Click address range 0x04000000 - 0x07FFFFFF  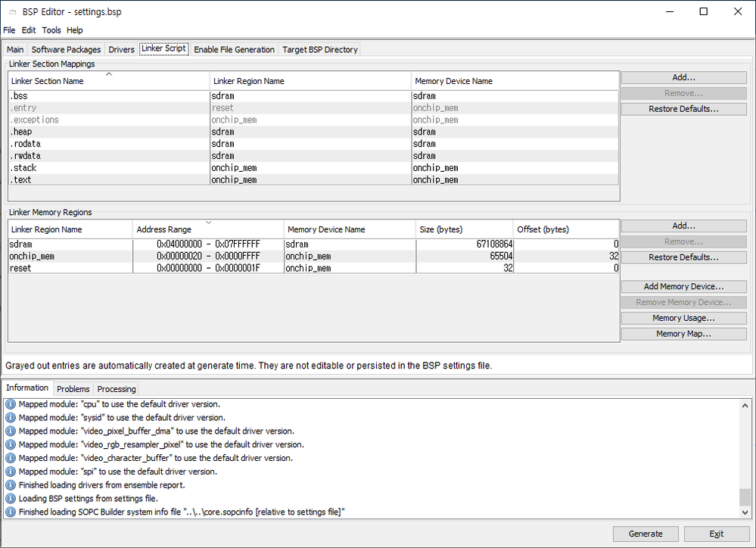click(x=208, y=244)
